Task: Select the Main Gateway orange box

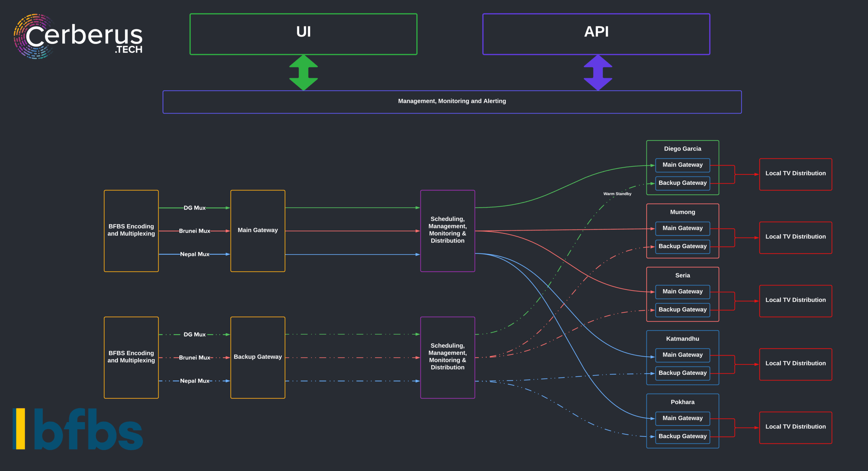Action: pyautogui.click(x=258, y=231)
